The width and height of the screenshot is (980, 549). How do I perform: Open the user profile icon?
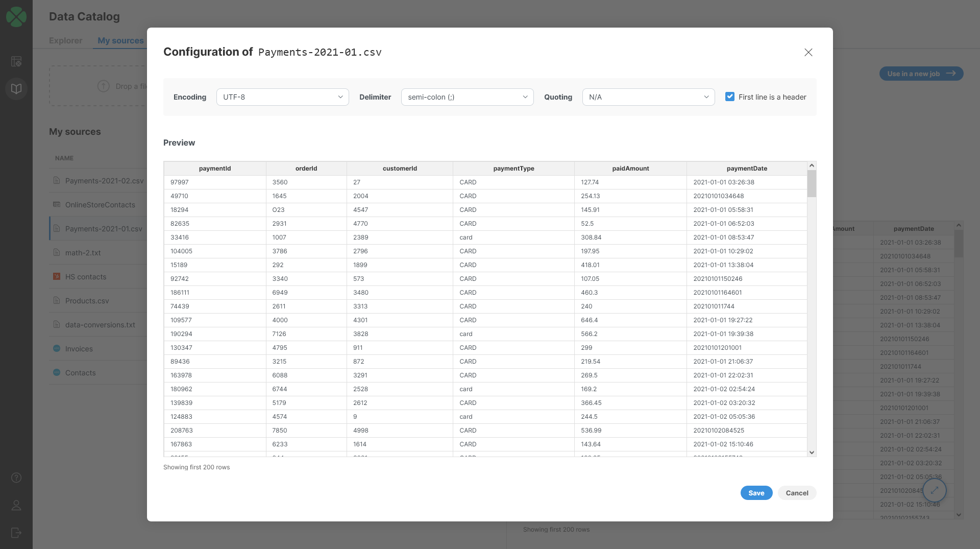[16, 505]
